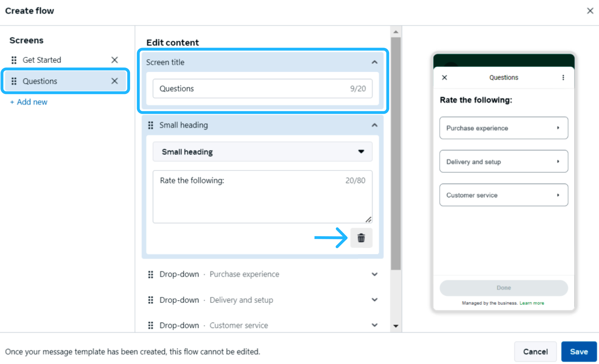Remove the Questions screen with its X
Image resolution: width=599 pixels, height=364 pixels.
(x=115, y=81)
